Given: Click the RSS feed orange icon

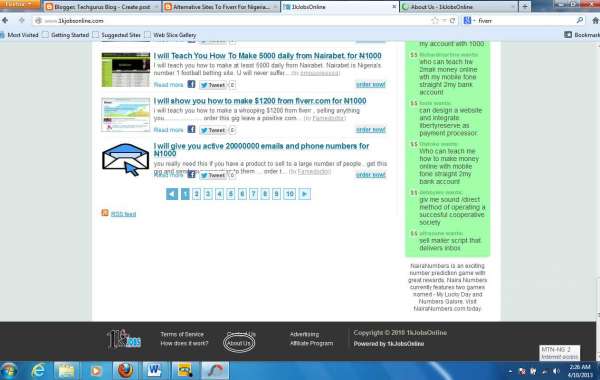Looking at the screenshot, I should click(105, 213).
